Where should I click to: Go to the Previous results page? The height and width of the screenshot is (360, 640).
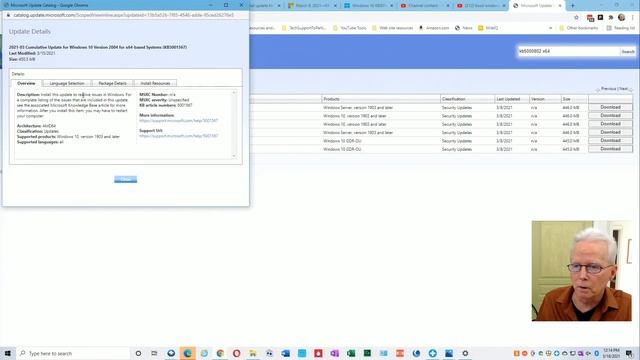click(608, 89)
